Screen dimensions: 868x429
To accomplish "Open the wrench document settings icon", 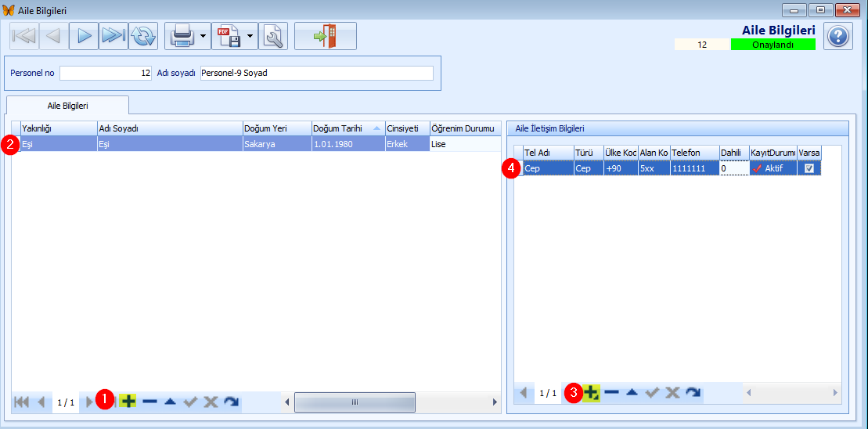I will pos(273,36).
